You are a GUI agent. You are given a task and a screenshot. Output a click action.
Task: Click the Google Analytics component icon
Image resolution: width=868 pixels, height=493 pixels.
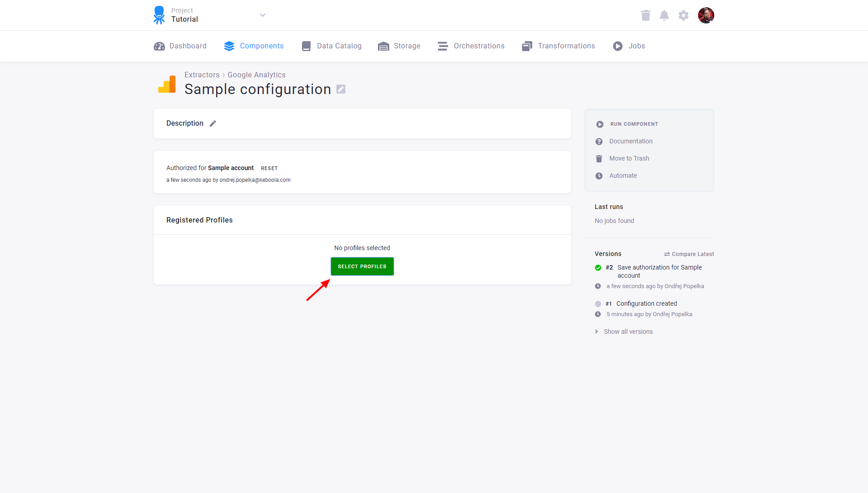pos(167,84)
